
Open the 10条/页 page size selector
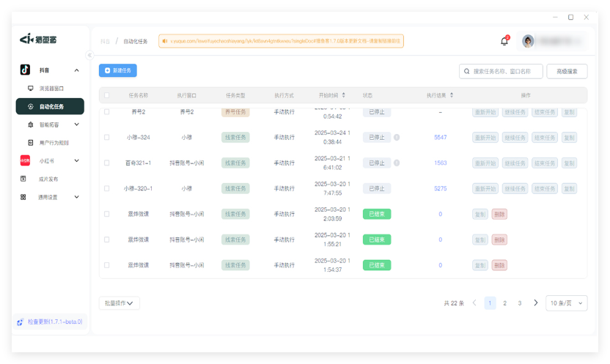point(566,302)
